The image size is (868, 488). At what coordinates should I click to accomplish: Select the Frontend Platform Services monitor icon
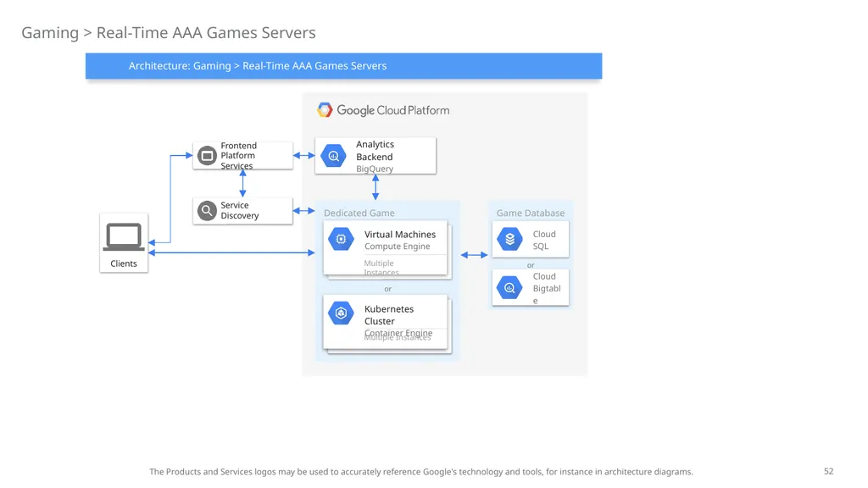tap(207, 156)
